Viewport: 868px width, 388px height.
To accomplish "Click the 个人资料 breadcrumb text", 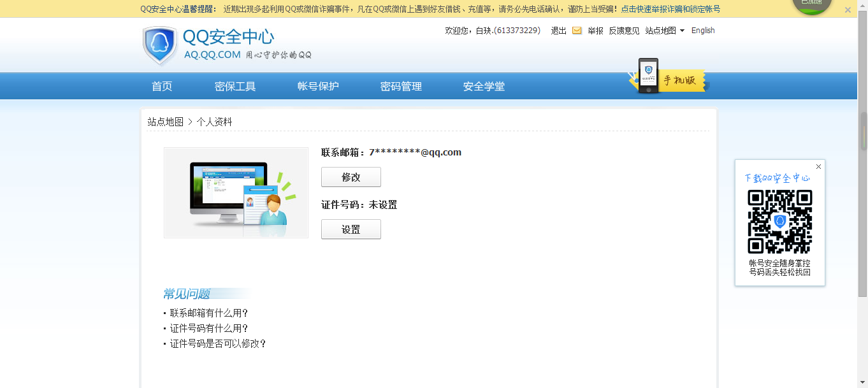I will (x=214, y=122).
